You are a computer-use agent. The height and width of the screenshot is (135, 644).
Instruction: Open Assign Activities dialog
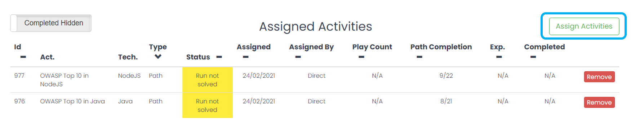click(584, 26)
